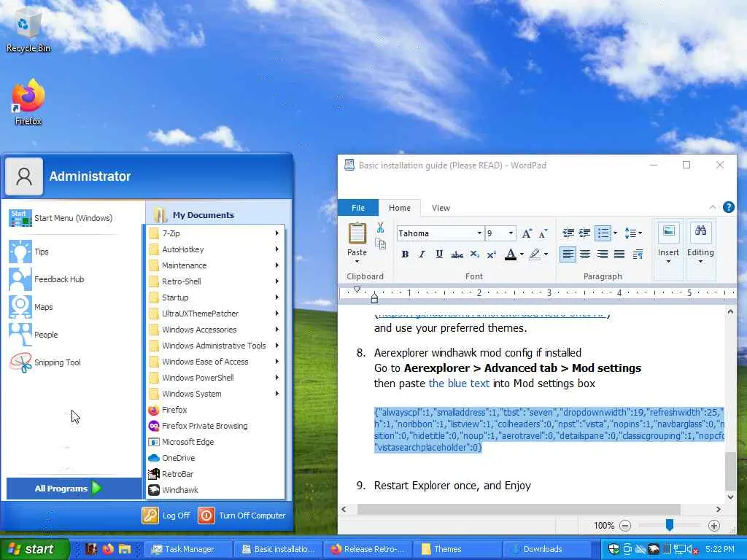Open the highlight color dropdown arrow
747x560 pixels.
point(546,254)
